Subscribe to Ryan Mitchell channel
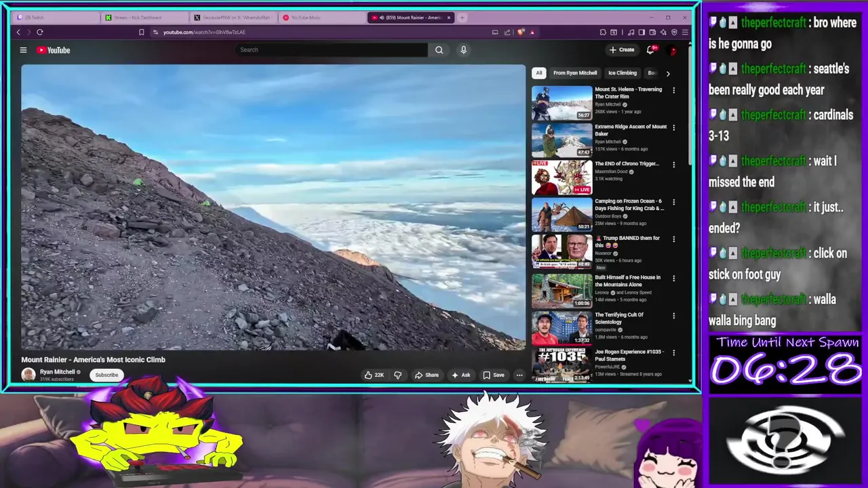Viewport: 868px width, 488px height. tap(106, 375)
